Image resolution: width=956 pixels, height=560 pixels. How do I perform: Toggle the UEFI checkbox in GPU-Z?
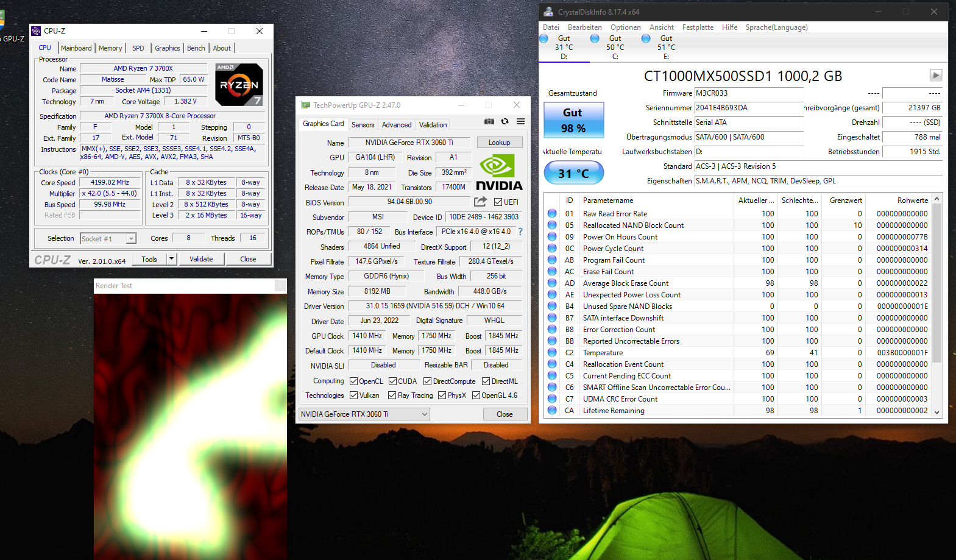[498, 202]
